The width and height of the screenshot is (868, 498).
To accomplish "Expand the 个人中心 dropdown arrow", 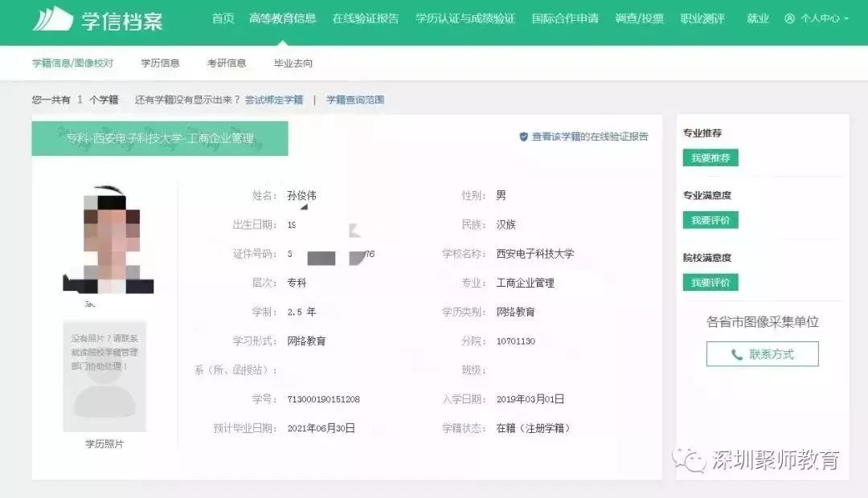I will click(846, 18).
